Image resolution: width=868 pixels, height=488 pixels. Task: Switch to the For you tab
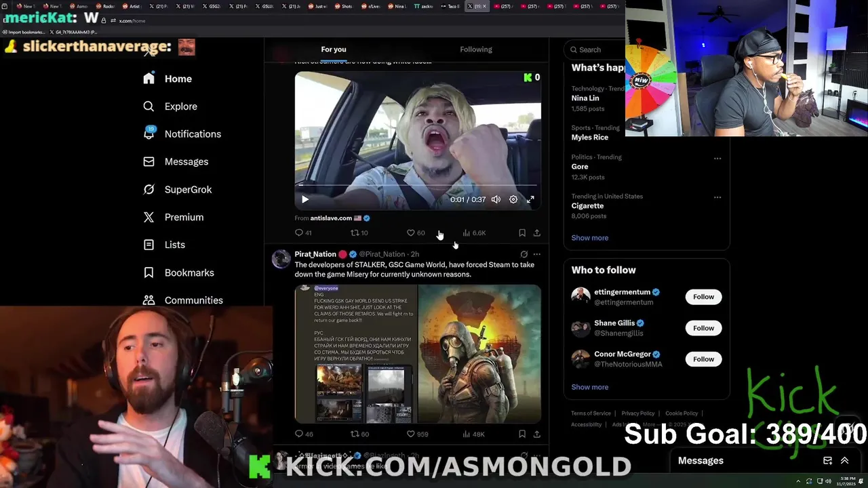tap(334, 49)
